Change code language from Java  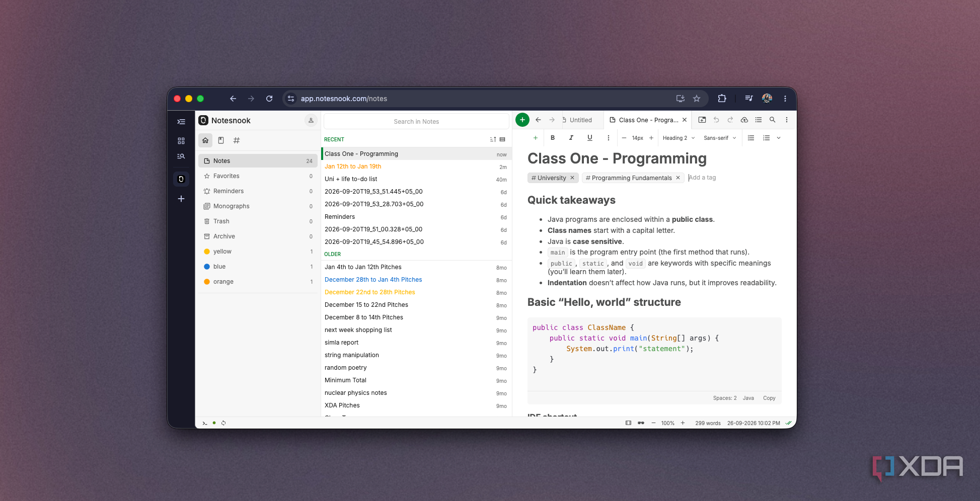[748, 398]
